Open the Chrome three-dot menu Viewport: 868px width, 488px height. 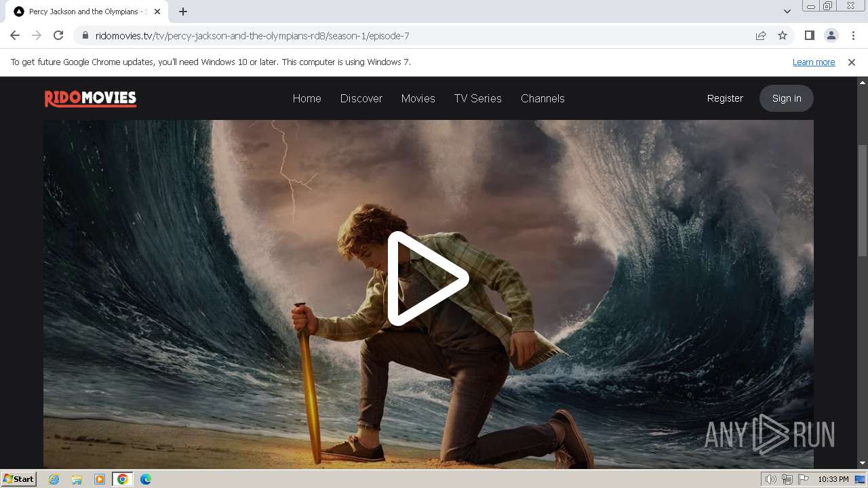(x=852, y=35)
